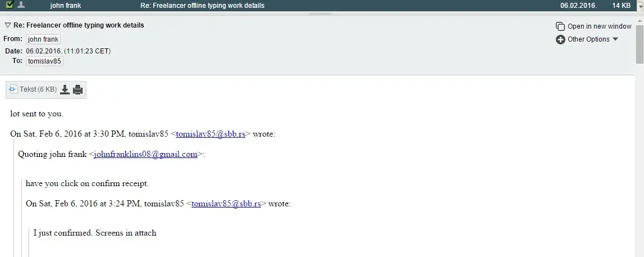The image size is (644, 257).
Task: Click text 'have you click on confirm receipt.'
Action: 87,183
